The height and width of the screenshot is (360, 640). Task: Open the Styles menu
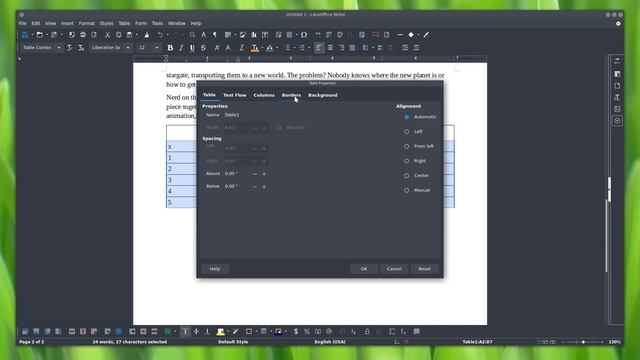click(x=107, y=23)
